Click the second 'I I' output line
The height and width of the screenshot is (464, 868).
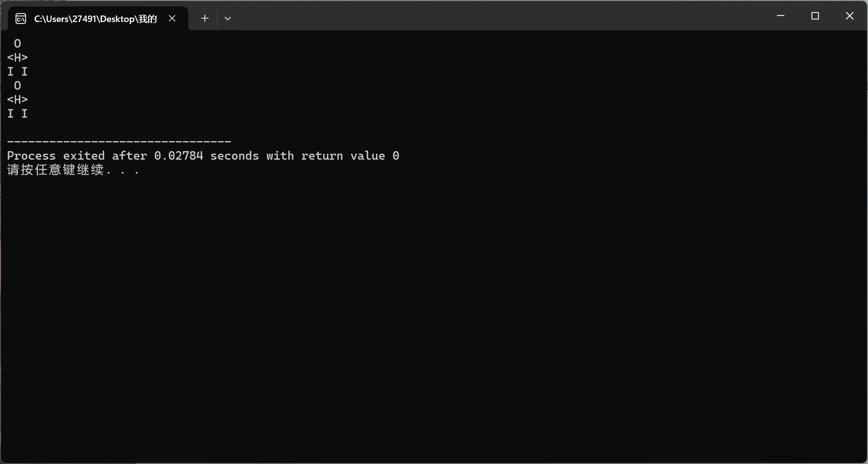click(x=18, y=114)
